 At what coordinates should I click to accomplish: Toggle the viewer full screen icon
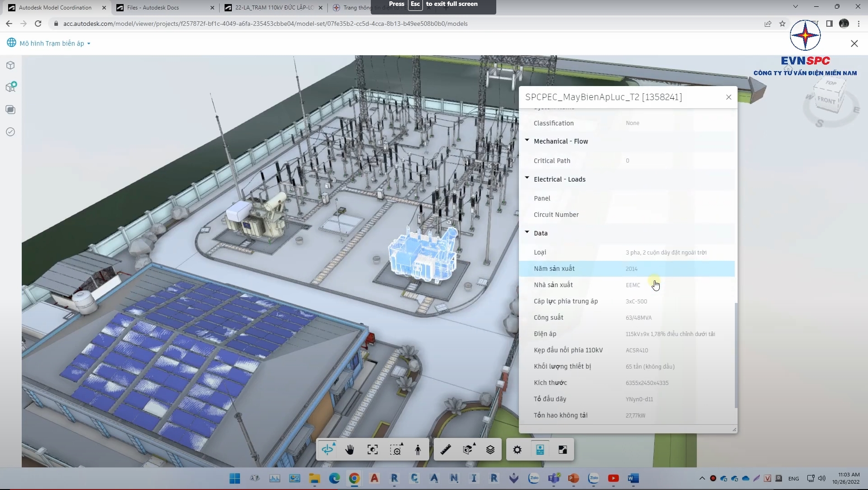pyautogui.click(x=563, y=450)
